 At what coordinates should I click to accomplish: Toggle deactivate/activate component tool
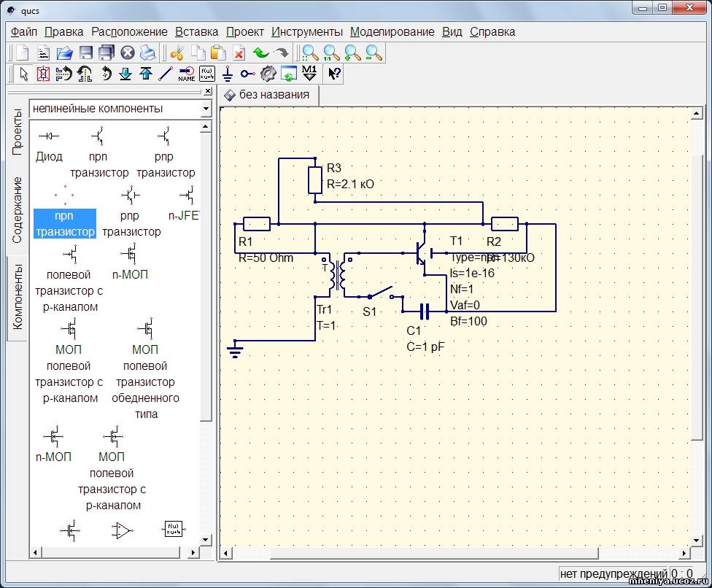[x=43, y=74]
